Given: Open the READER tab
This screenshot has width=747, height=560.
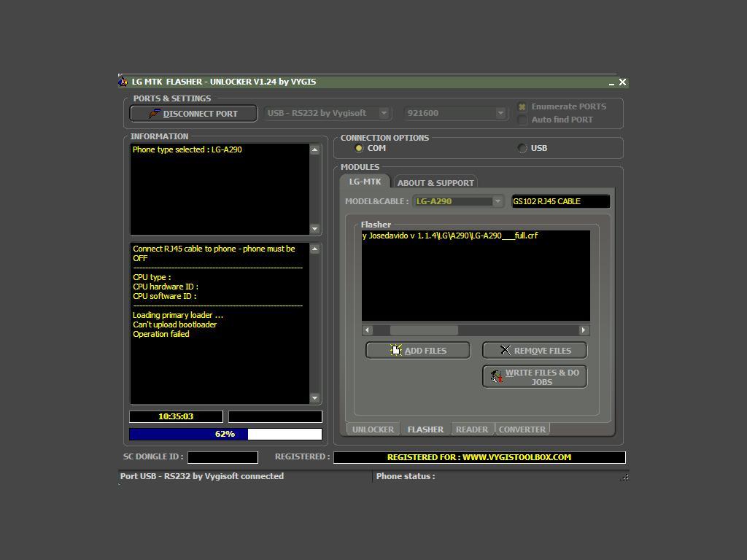Looking at the screenshot, I should (x=472, y=429).
